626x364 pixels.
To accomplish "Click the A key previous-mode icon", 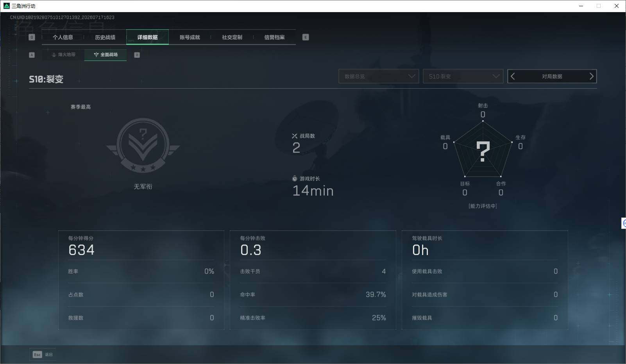I will pyautogui.click(x=32, y=55).
